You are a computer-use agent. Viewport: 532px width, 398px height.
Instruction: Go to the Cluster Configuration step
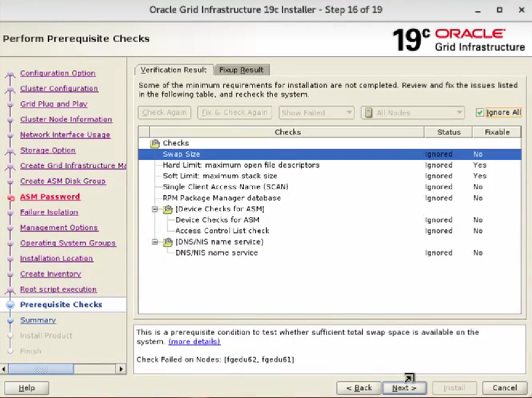pyautogui.click(x=59, y=89)
